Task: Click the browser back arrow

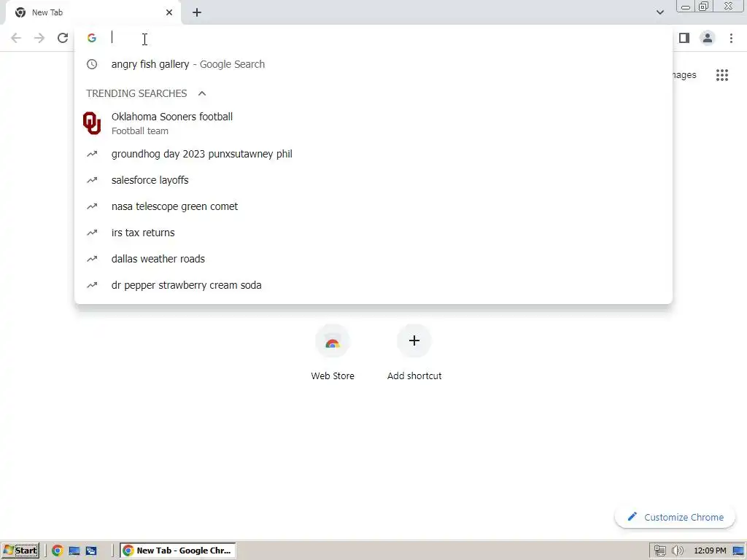Action: (x=16, y=38)
